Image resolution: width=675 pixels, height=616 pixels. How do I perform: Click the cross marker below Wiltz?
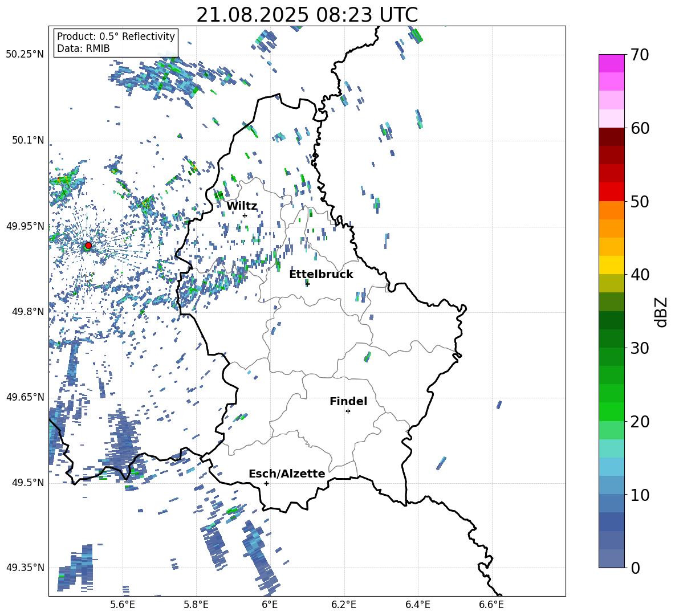[245, 215]
